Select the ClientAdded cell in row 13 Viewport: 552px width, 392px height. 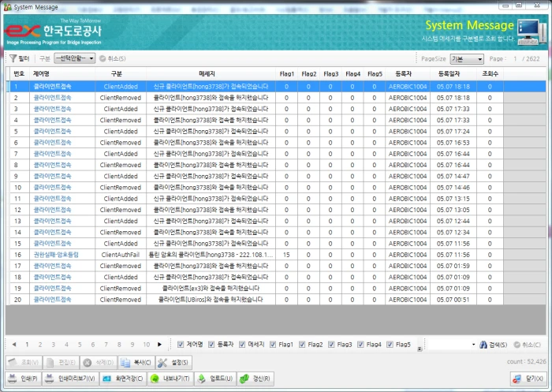coord(121,221)
